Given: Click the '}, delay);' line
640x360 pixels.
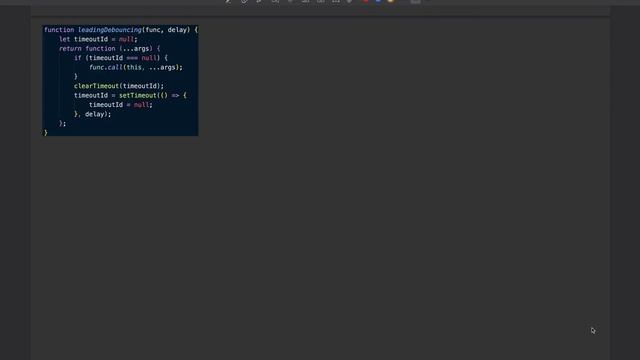Looking at the screenshot, I should pos(93,114).
